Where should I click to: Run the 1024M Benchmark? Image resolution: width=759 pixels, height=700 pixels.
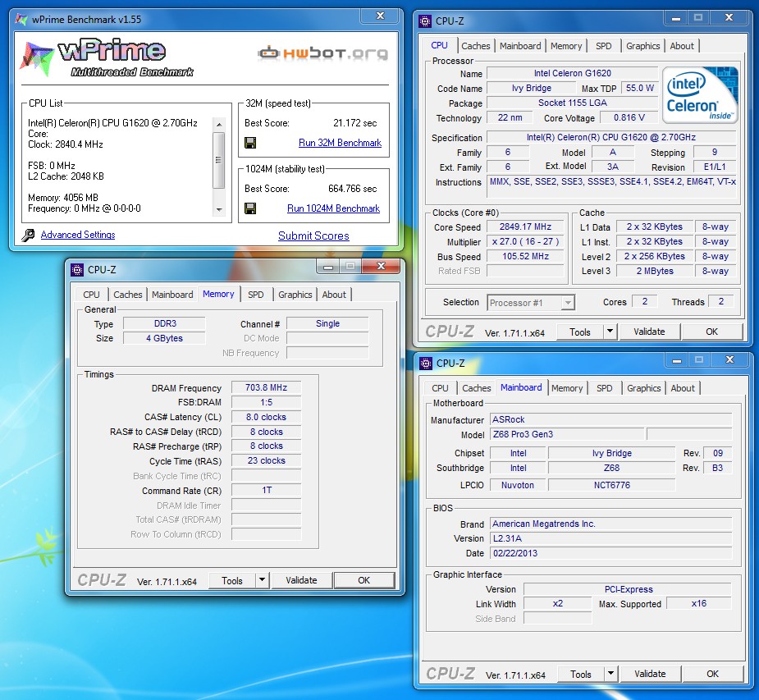[333, 208]
